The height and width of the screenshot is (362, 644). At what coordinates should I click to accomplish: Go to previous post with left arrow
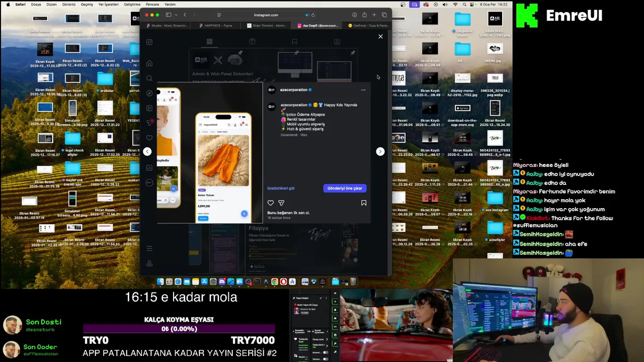(x=147, y=151)
